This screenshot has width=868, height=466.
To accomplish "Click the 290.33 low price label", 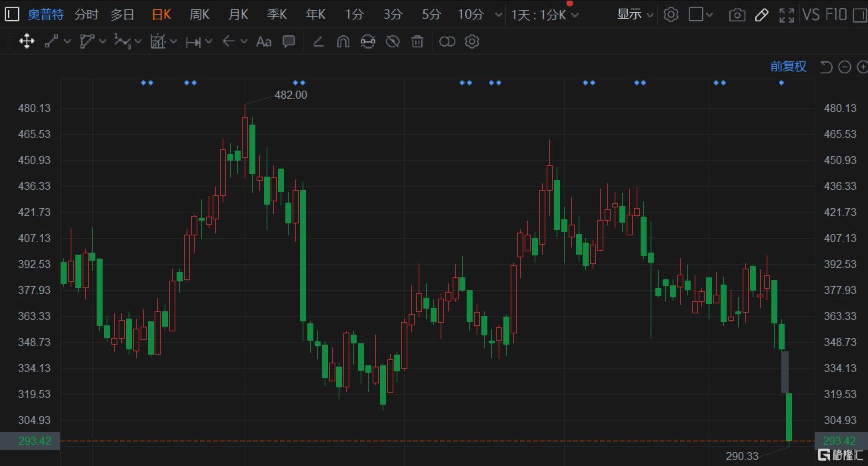I will click(742, 456).
